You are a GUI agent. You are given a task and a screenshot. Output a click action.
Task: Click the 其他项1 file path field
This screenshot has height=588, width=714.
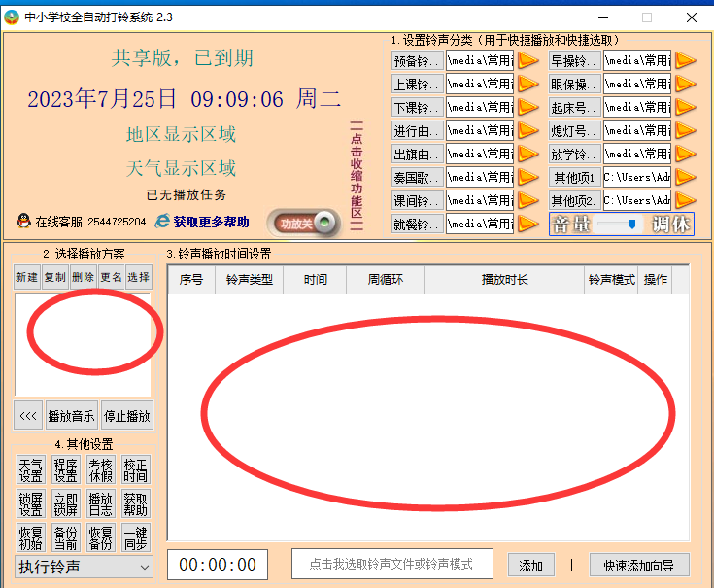(637, 177)
